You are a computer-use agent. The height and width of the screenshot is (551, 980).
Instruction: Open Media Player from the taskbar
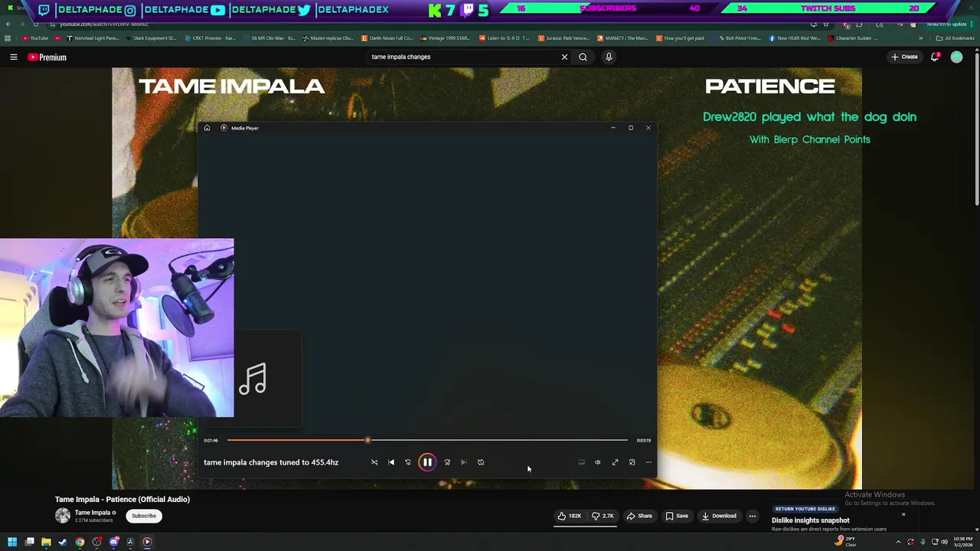tap(147, 542)
